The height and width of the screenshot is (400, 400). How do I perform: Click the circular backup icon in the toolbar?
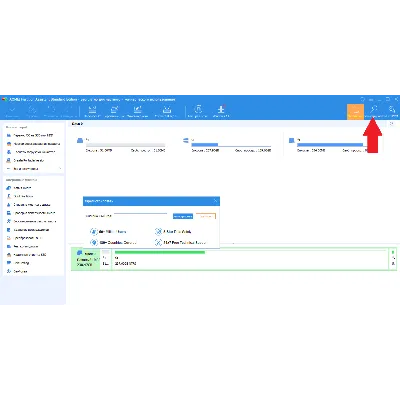198,109
